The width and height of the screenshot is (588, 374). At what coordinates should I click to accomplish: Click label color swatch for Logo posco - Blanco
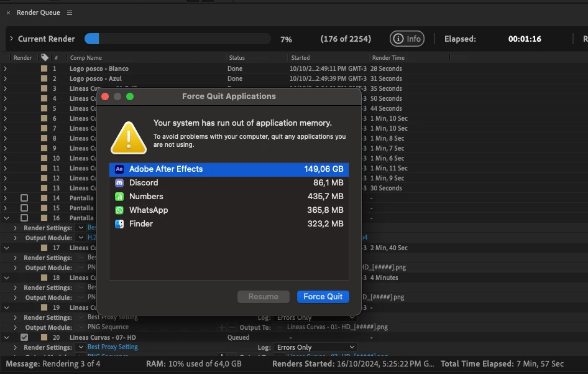coord(44,68)
